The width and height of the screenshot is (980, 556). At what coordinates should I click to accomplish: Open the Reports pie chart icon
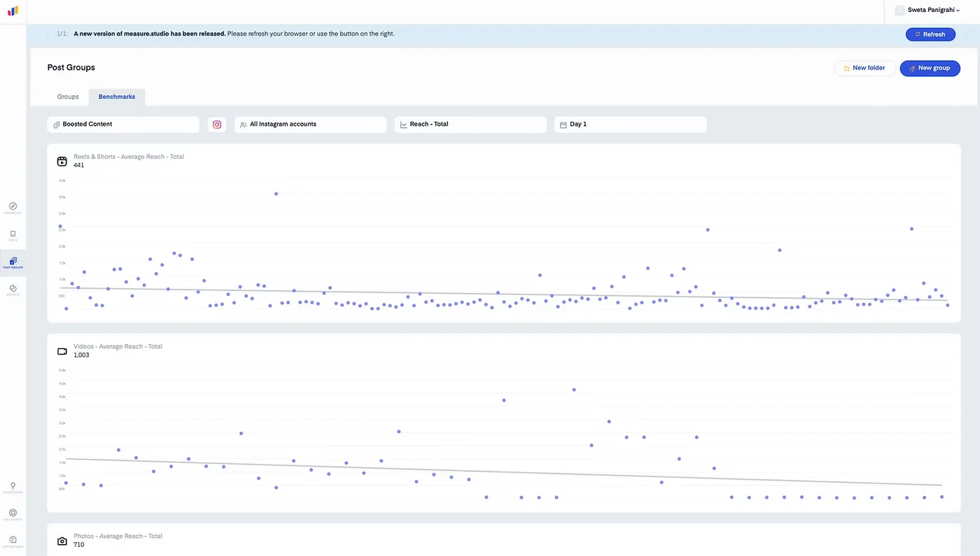(x=13, y=288)
